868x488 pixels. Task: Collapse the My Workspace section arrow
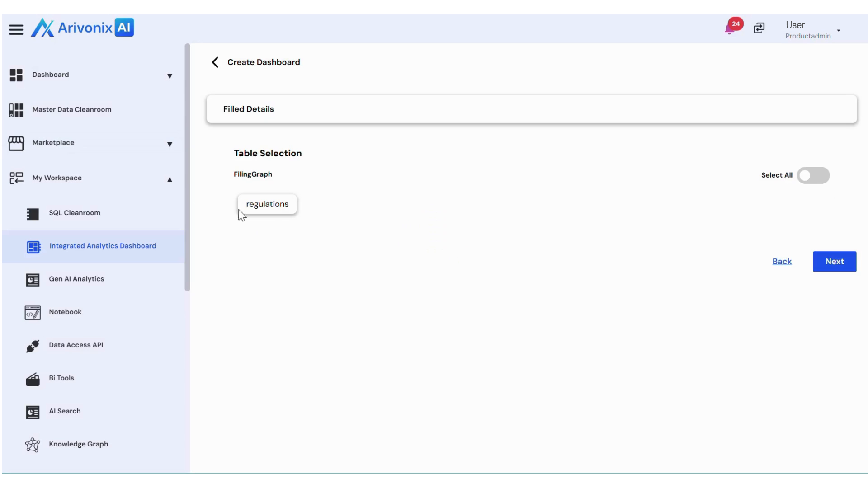click(x=170, y=180)
